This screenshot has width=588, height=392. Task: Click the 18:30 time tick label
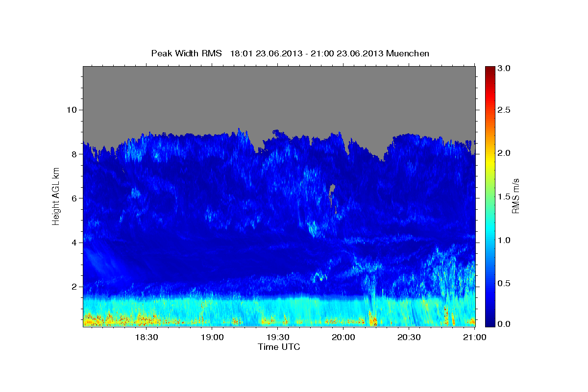click(147, 337)
